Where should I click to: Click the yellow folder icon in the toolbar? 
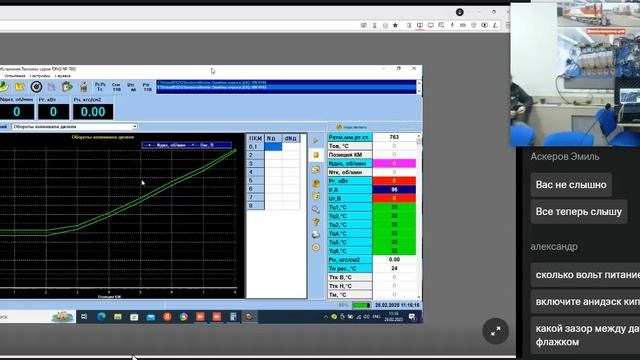pos(20,87)
